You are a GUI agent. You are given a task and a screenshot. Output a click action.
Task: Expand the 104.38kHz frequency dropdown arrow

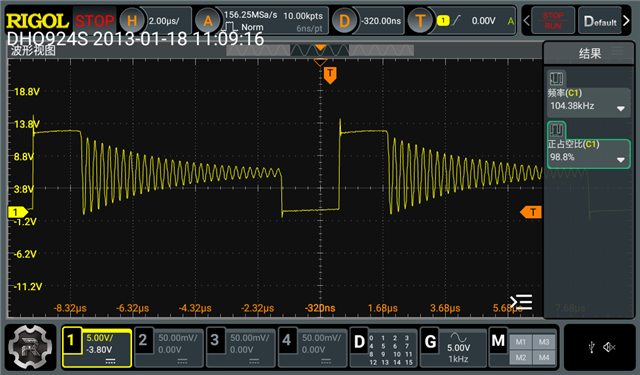[620, 109]
